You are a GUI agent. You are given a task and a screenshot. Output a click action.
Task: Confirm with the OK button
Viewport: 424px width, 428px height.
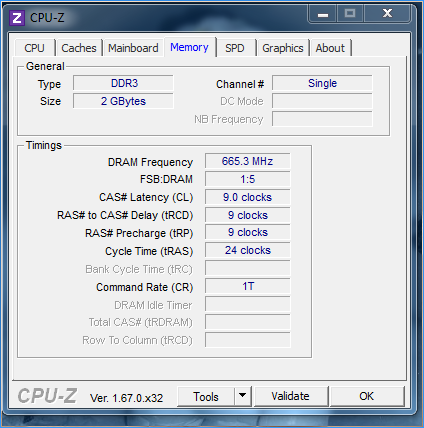[x=367, y=396]
